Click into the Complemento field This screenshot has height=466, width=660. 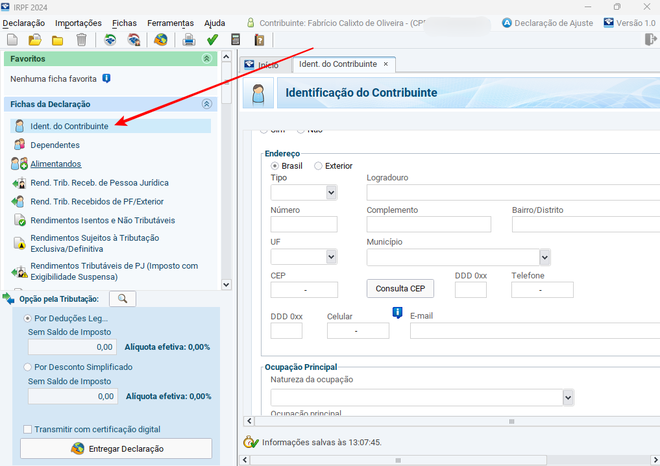point(428,224)
